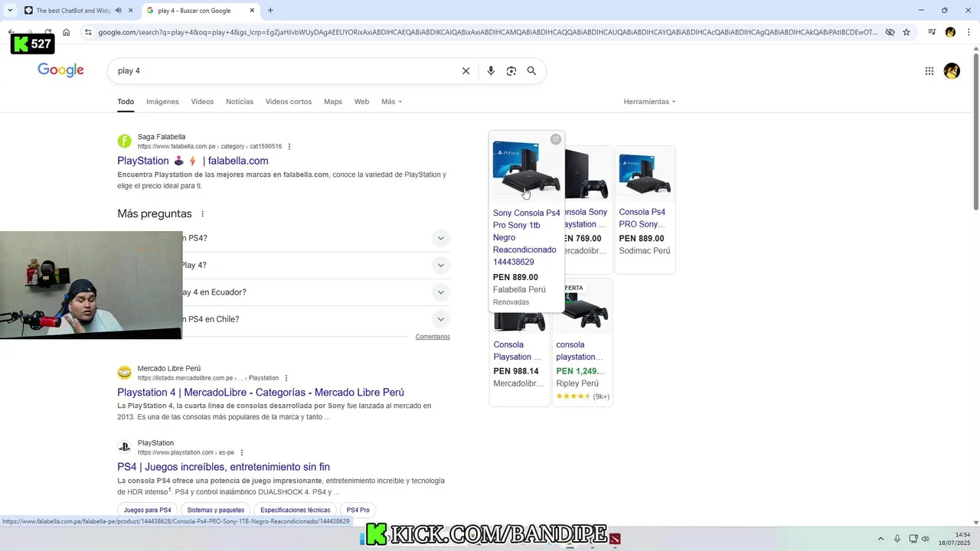Show hidden system tray icons chevron
Image resolution: width=980 pixels, height=551 pixels.
880,539
